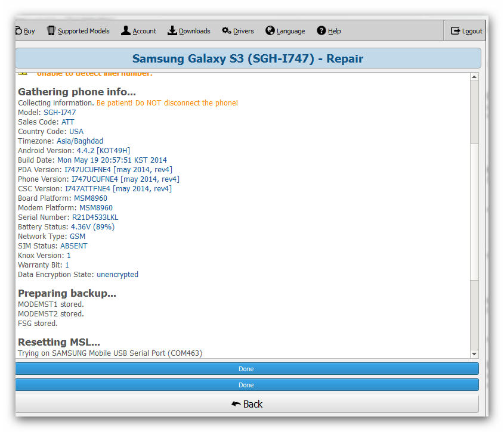Click the Battery Status 4.36V value
Screen dimensions: 504x432
(x=92, y=227)
